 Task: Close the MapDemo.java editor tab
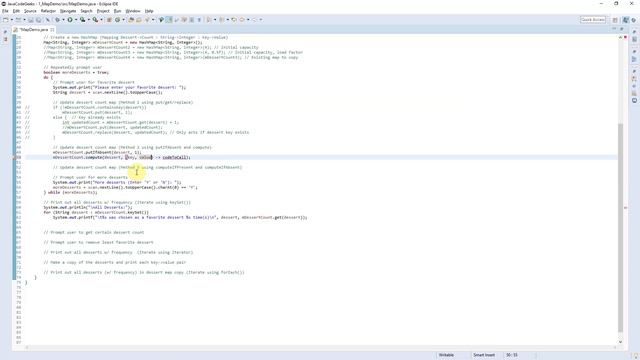pos(52,30)
